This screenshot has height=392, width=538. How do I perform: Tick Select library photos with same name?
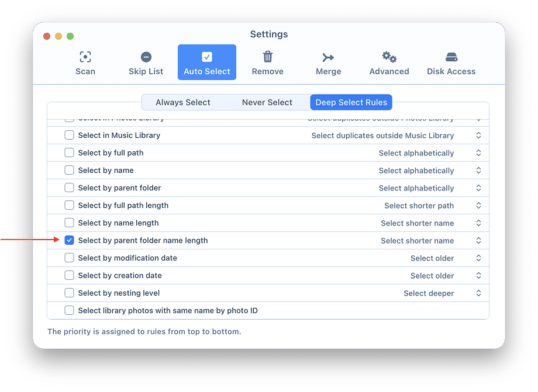pos(70,311)
